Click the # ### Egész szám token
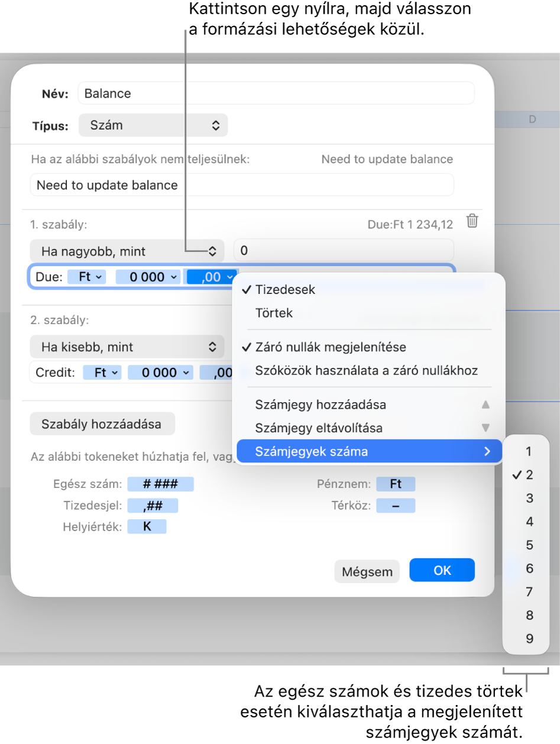 161,484
